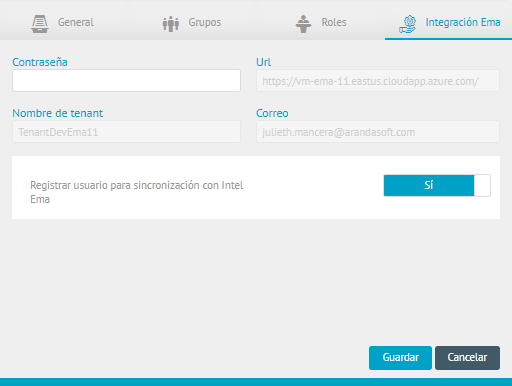Click the Nombre de tenant label
The height and width of the screenshot is (386, 512).
58,113
